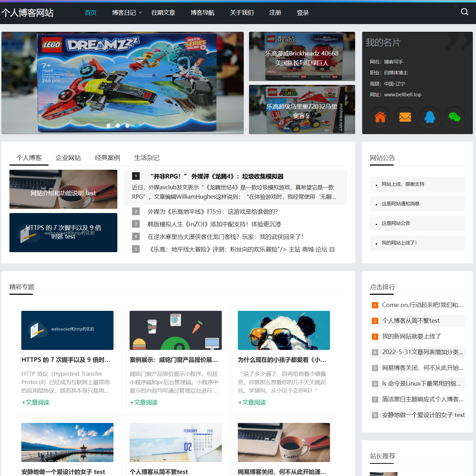Screen dimensions: 476x476
Task: Switch to the 经典案例 tab
Action: pyautogui.click(x=107, y=158)
